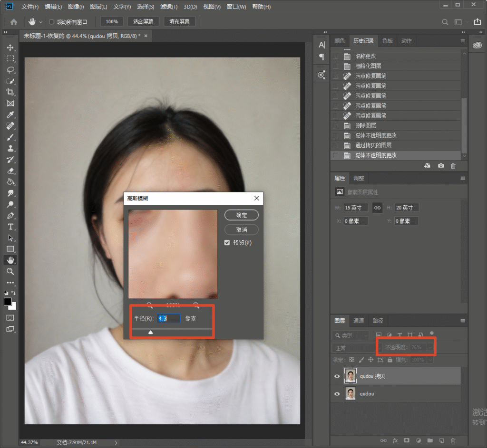The height and width of the screenshot is (448, 487).
Task: Open the History panel options menu
Action: pyautogui.click(x=462, y=41)
